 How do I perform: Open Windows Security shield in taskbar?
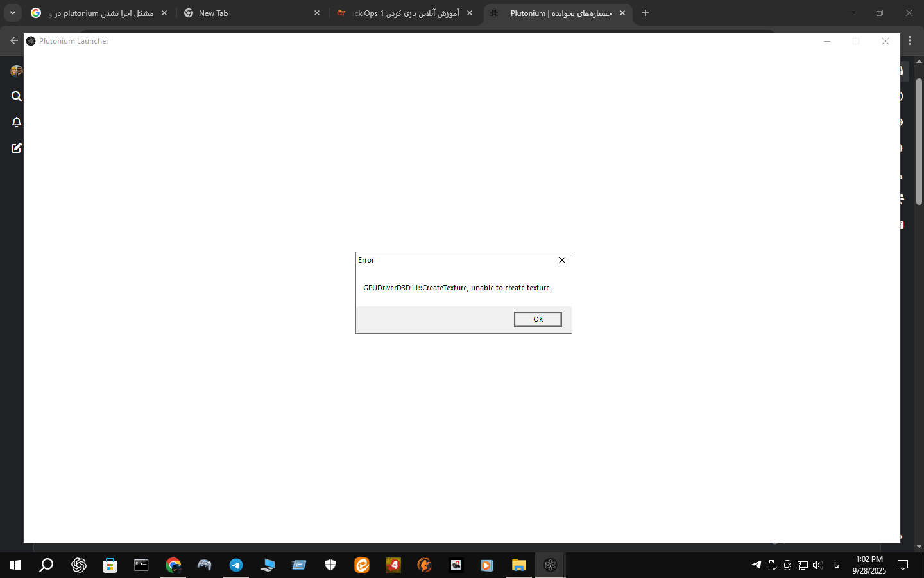(330, 565)
